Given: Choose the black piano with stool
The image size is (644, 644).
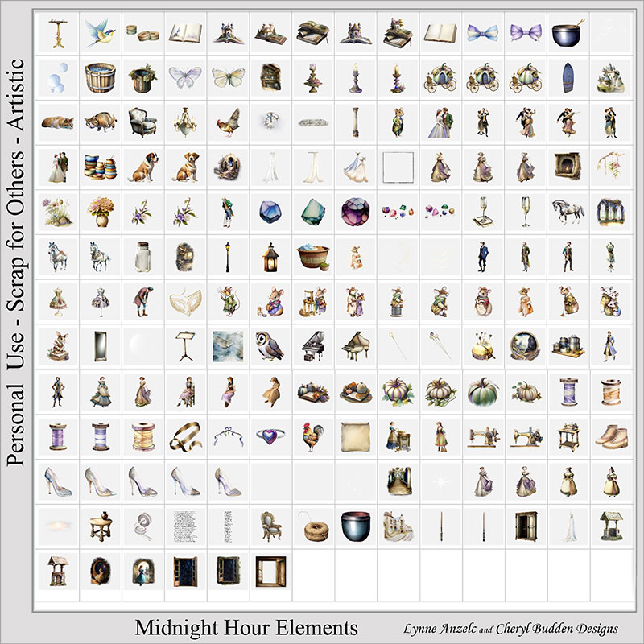Looking at the screenshot, I should point(313,347).
